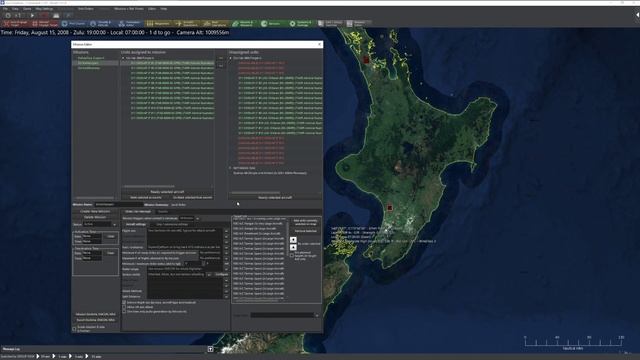The image size is (640, 360).
Task: Click the play button in the time controls
Action: pos(32,15)
